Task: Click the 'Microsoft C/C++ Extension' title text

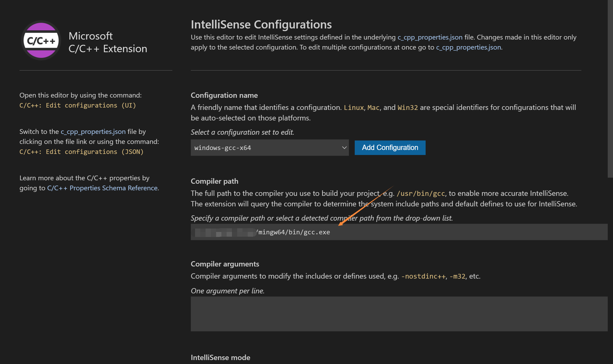Action: tap(108, 42)
